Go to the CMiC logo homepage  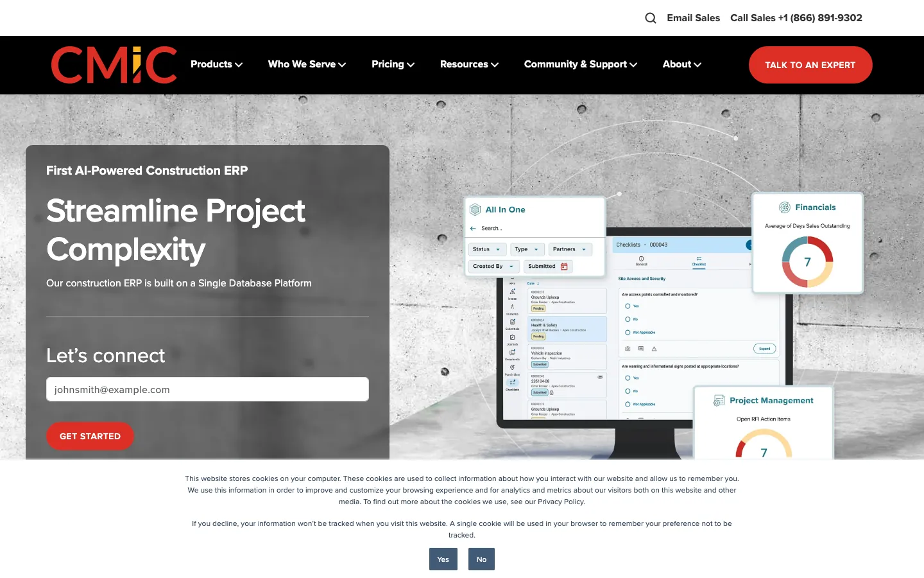114,65
